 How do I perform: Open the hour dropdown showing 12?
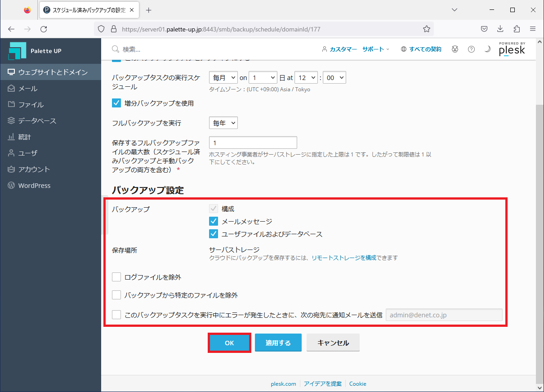(306, 77)
